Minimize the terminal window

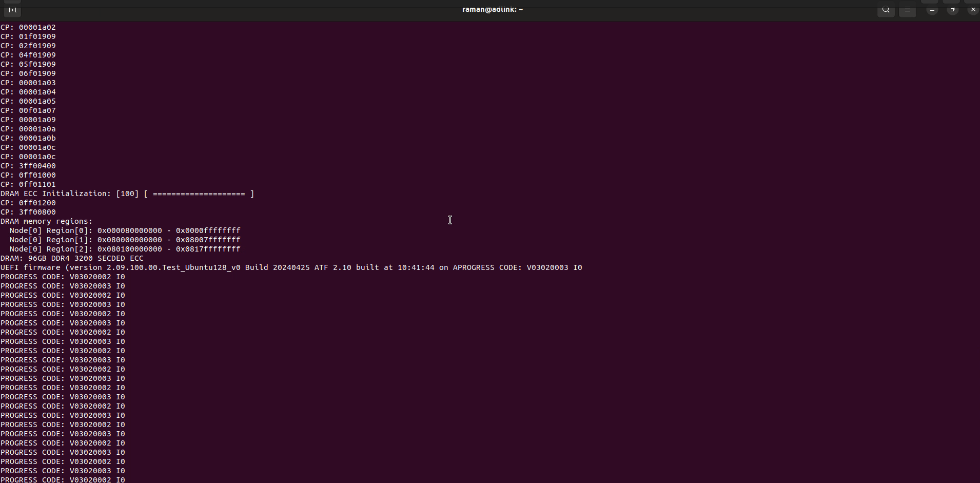click(x=932, y=10)
